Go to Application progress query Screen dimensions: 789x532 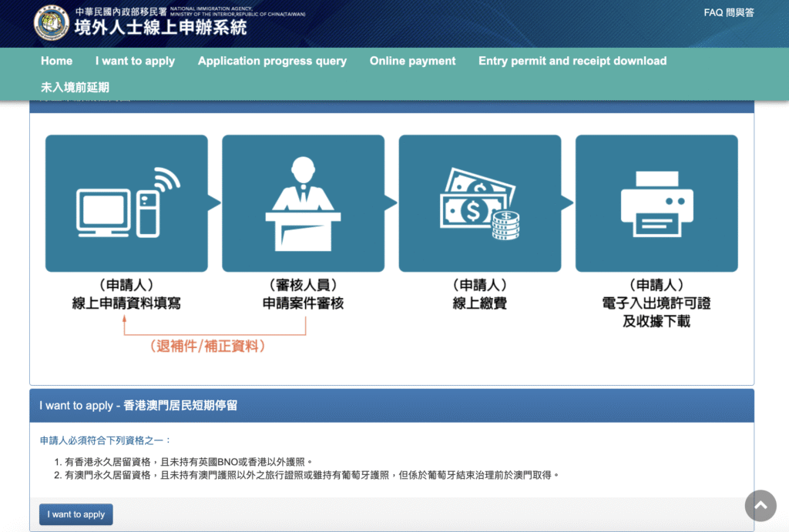point(272,61)
